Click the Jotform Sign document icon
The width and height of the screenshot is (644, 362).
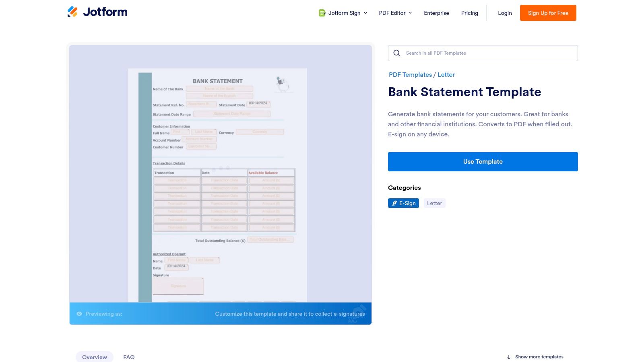click(x=322, y=13)
